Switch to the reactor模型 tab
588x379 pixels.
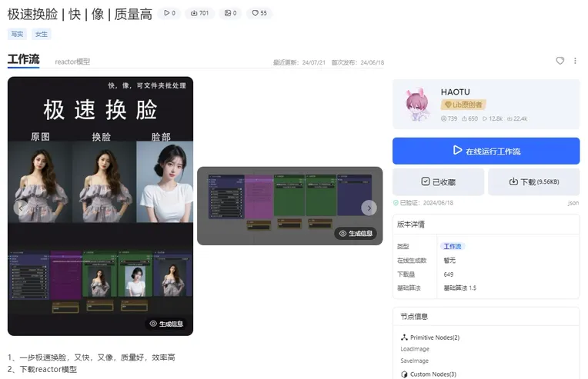[72, 62]
